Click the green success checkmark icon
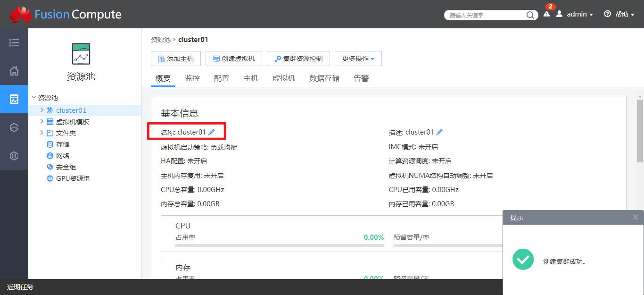This screenshot has width=644, height=295. tap(523, 259)
